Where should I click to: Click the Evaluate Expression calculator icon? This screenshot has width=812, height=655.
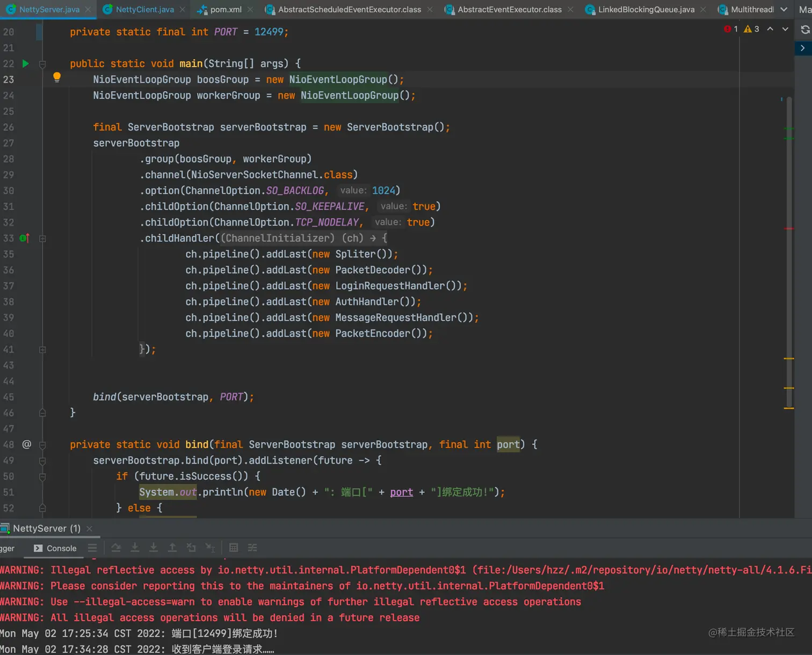coord(234,548)
